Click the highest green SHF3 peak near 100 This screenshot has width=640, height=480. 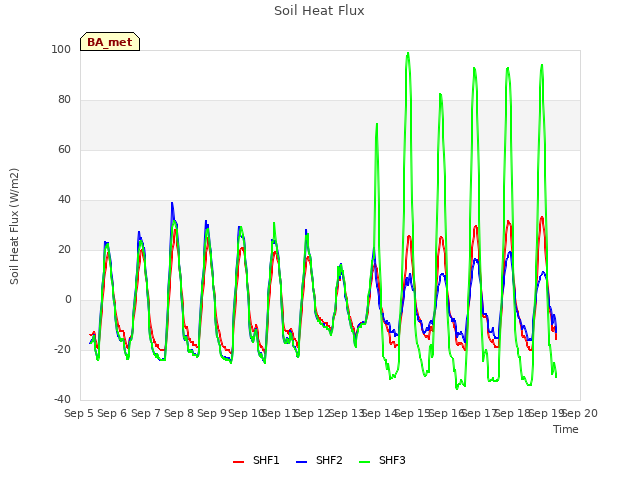click(x=408, y=53)
